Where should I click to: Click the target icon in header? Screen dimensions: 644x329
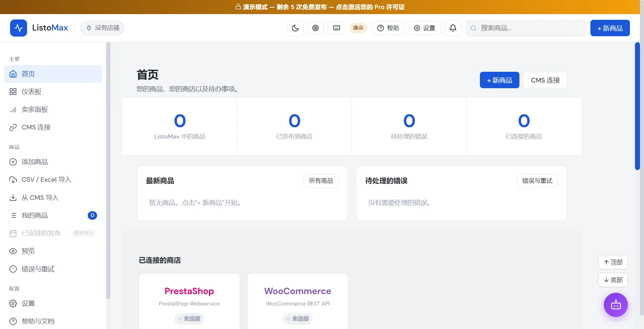point(315,28)
